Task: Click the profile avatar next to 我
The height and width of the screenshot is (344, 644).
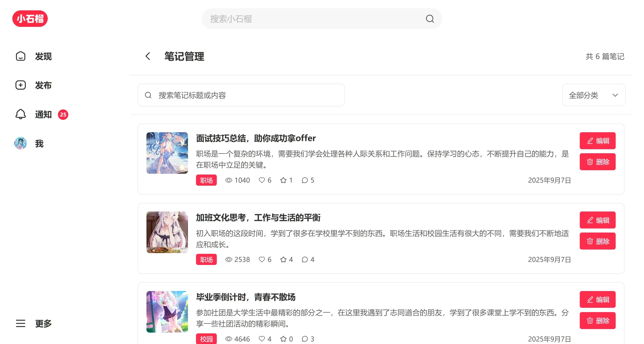Action: [20, 143]
